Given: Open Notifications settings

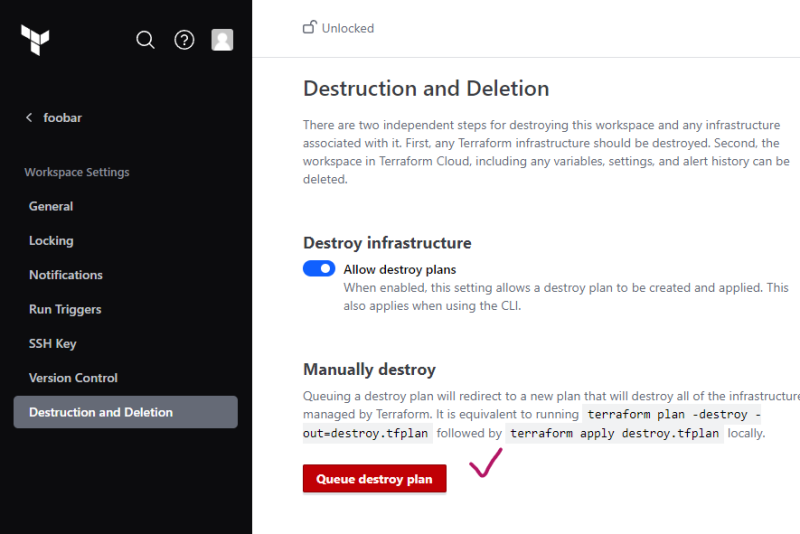Looking at the screenshot, I should 66,275.
